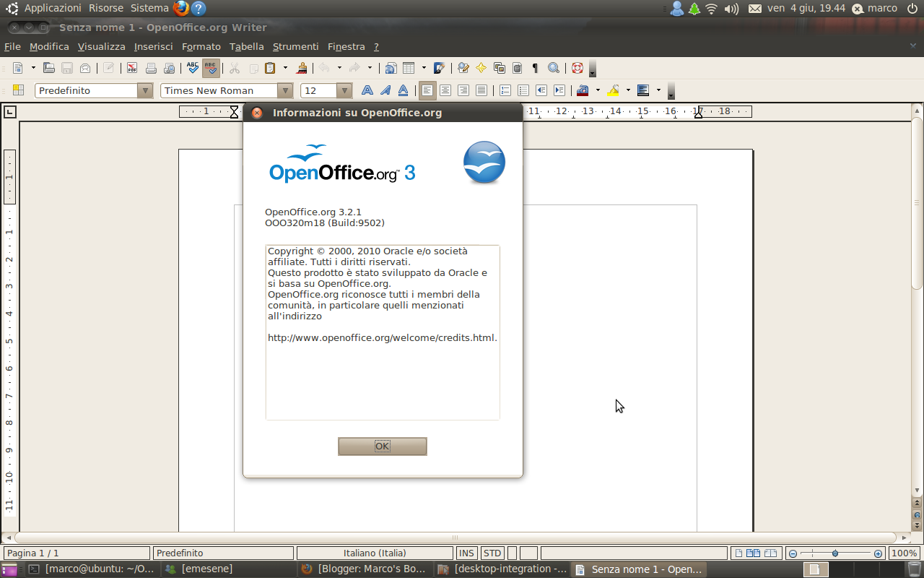This screenshot has width=924, height=578.
Task: Click Increase Indent icon
Action: point(559,90)
